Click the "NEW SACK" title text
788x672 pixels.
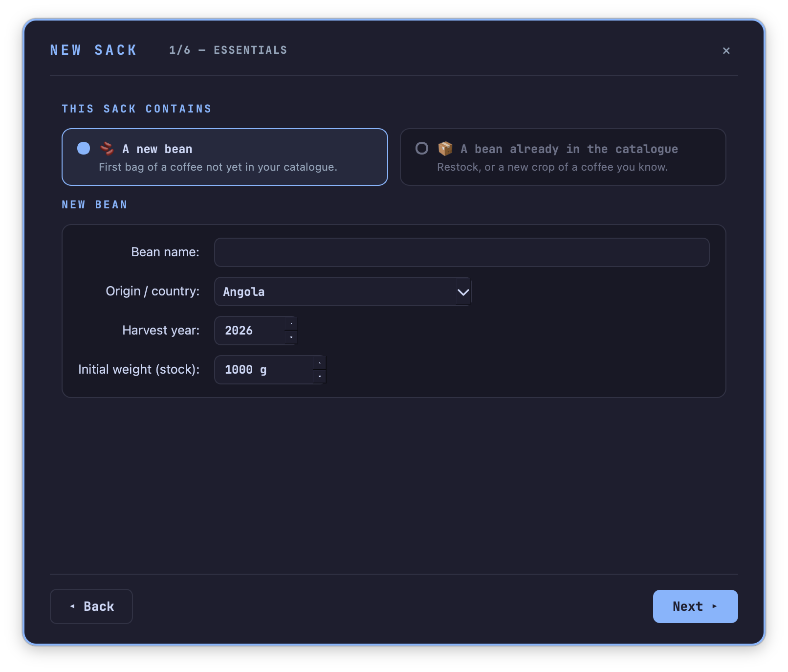[93, 50]
